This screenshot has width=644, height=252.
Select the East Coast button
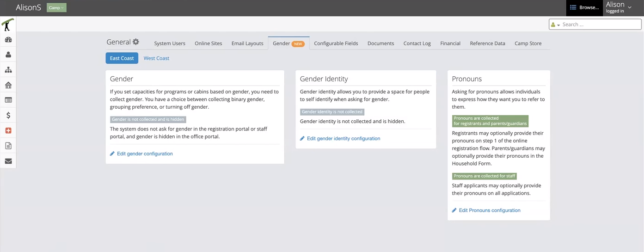click(x=122, y=58)
